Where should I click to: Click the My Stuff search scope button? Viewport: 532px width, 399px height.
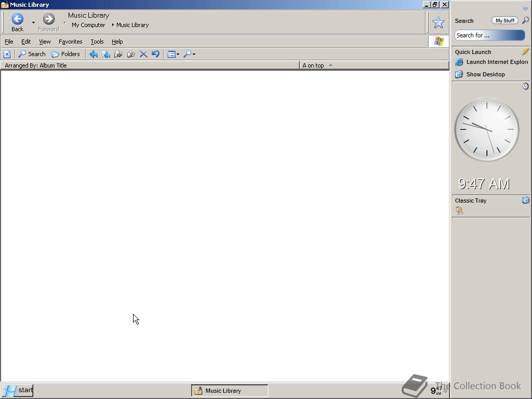point(504,20)
